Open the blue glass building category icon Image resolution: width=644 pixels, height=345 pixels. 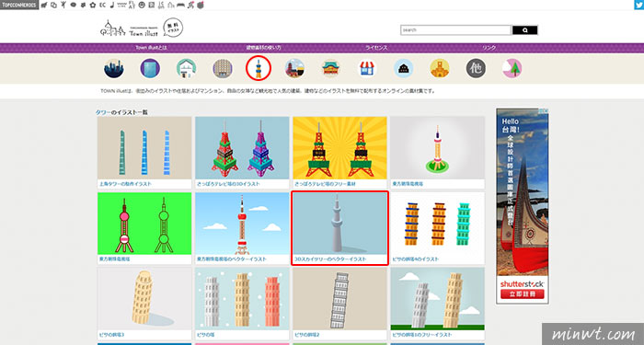[x=150, y=68]
